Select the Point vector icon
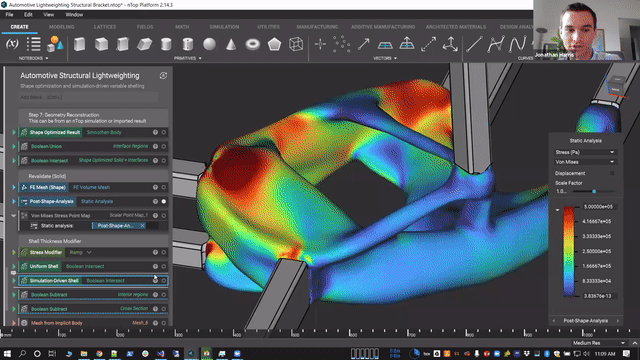The height and width of the screenshot is (360, 640). coord(320,44)
